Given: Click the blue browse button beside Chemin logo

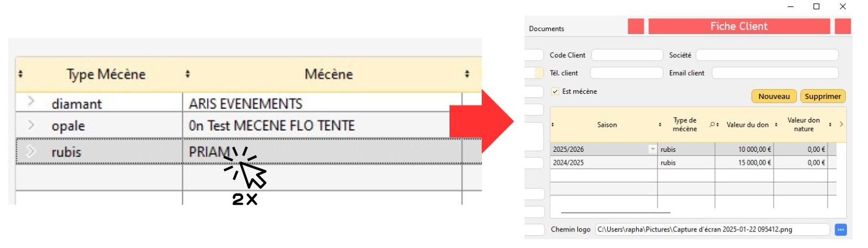Looking at the screenshot, I should (840, 230).
